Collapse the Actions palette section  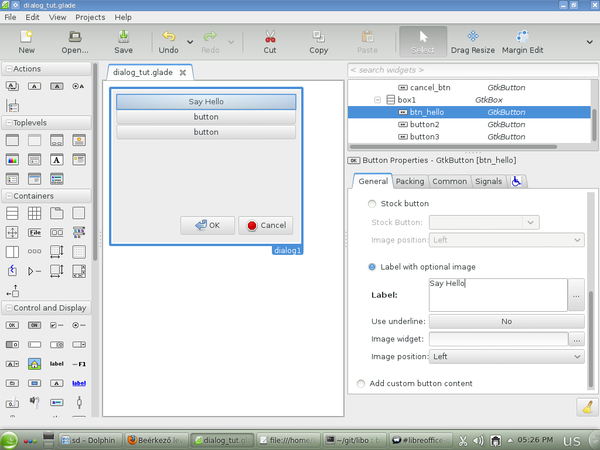(9, 69)
